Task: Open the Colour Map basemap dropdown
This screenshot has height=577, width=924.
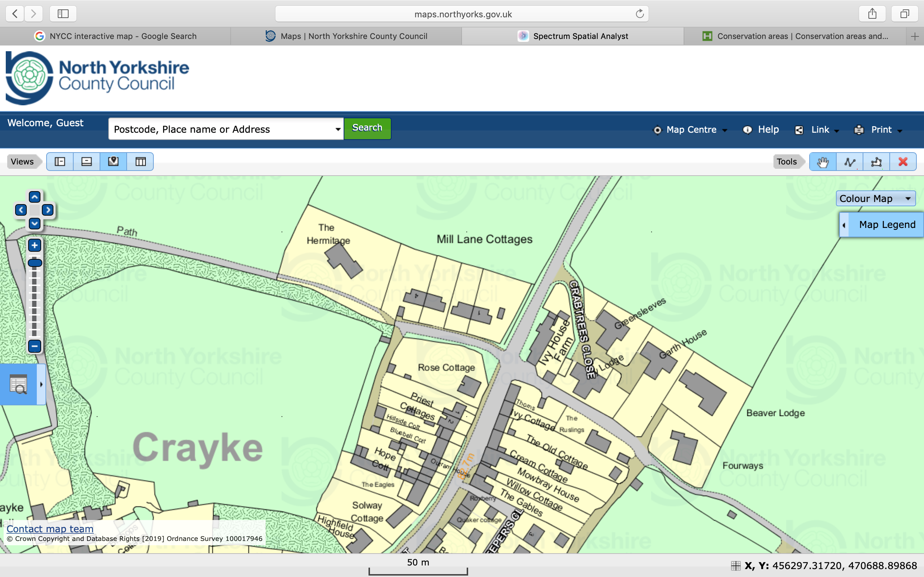Action: pos(876,198)
